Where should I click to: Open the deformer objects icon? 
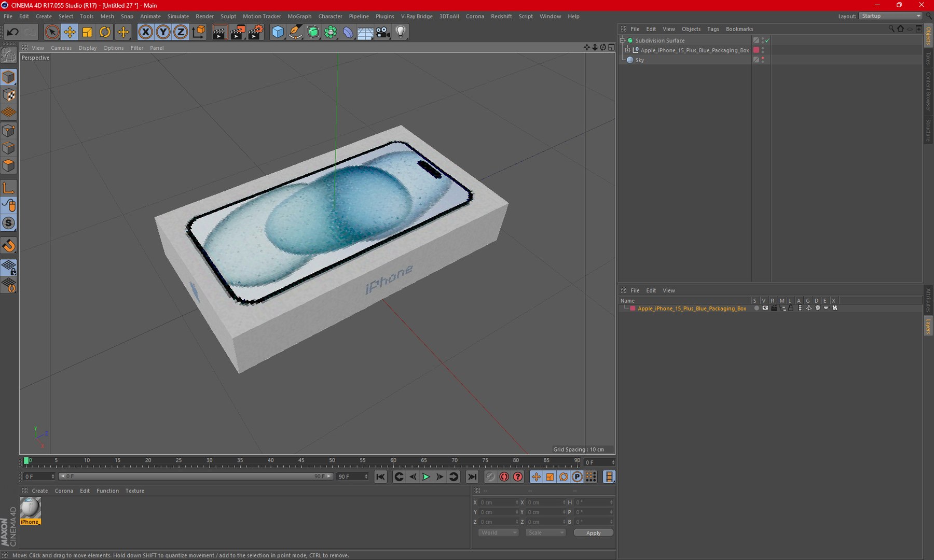348,32
